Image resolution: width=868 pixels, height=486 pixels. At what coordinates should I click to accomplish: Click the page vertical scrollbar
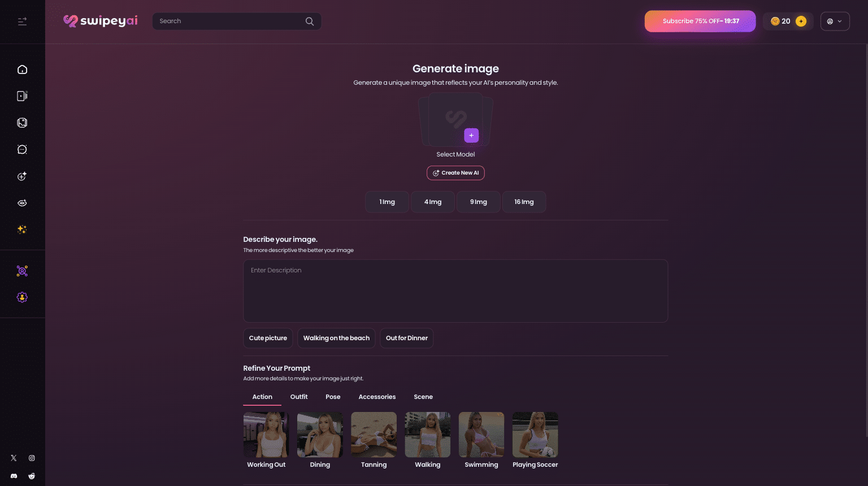pos(866,240)
